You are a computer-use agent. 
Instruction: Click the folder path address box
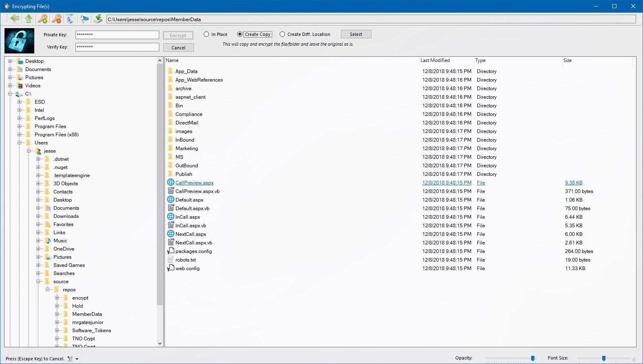(x=371, y=19)
